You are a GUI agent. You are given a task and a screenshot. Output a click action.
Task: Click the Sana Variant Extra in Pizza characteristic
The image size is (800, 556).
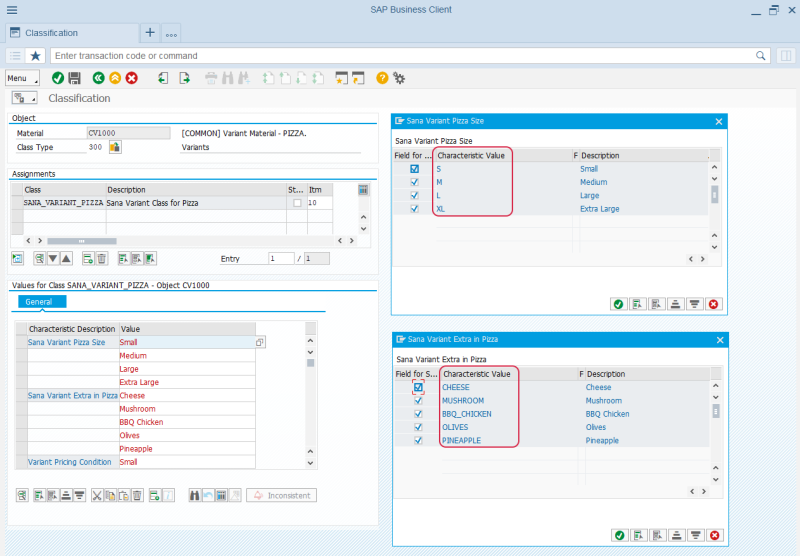72,395
